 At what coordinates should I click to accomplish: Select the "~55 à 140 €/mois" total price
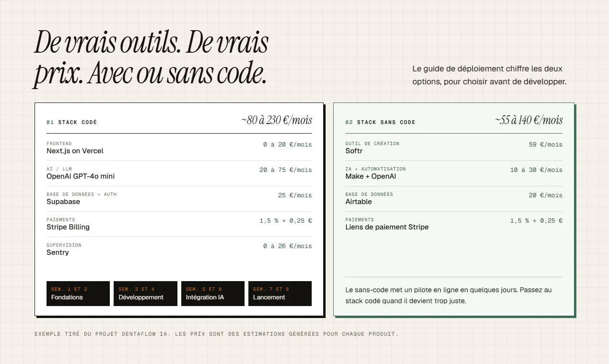tap(529, 120)
